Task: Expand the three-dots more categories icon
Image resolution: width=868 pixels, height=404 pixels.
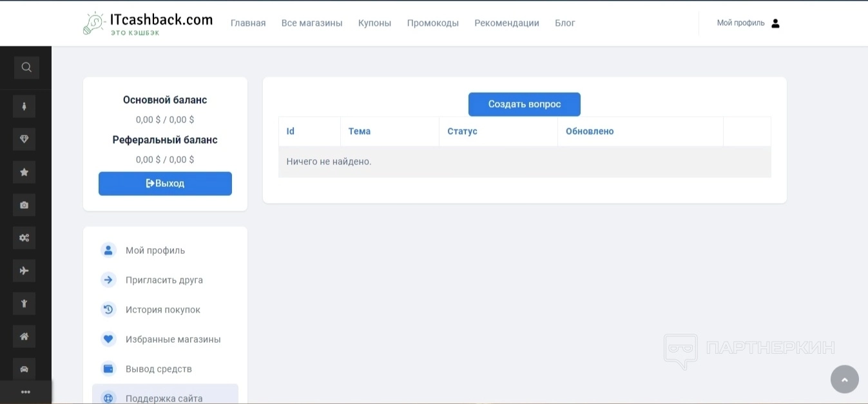Action: [x=26, y=392]
